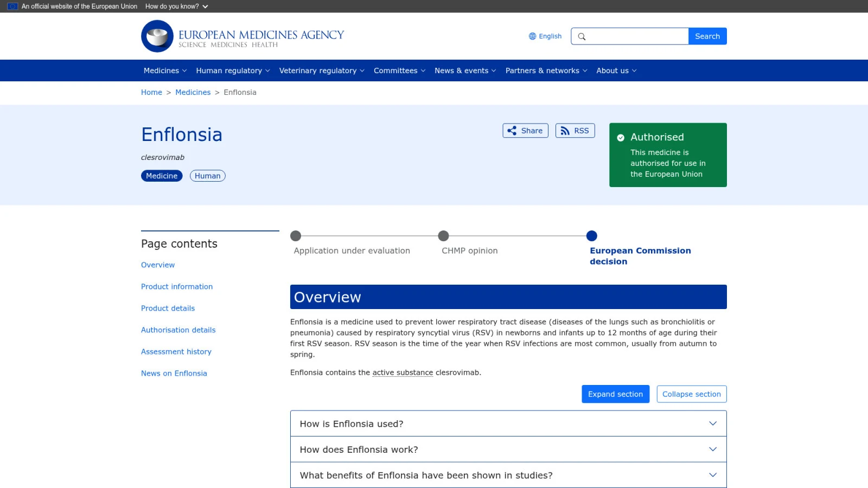
Task: Open the News & events menu
Action: click(465, 70)
